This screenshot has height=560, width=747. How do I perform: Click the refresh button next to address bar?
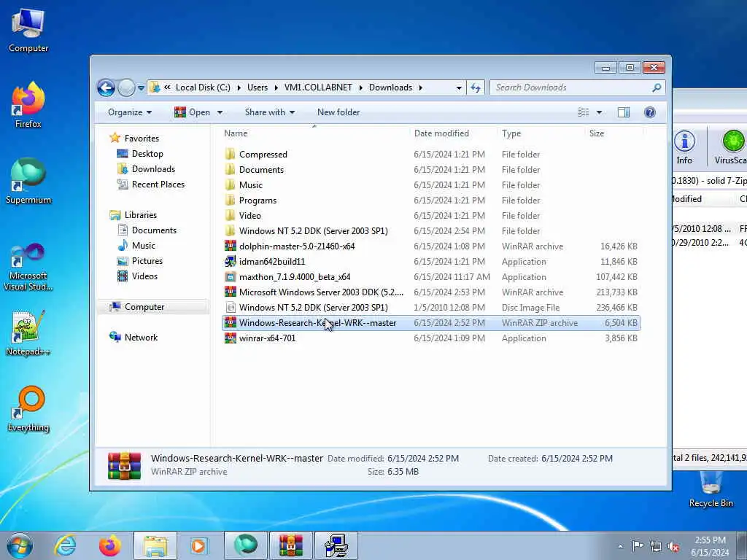[x=476, y=87]
